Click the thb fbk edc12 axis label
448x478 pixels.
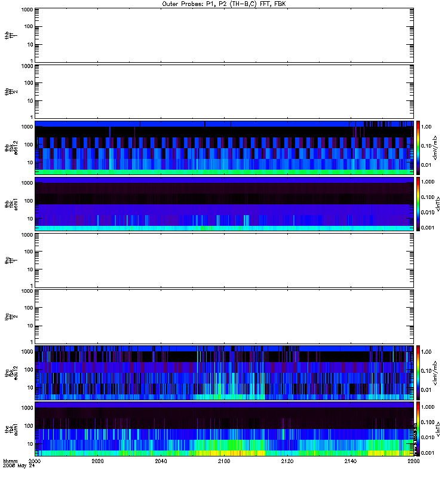click(x=11, y=148)
